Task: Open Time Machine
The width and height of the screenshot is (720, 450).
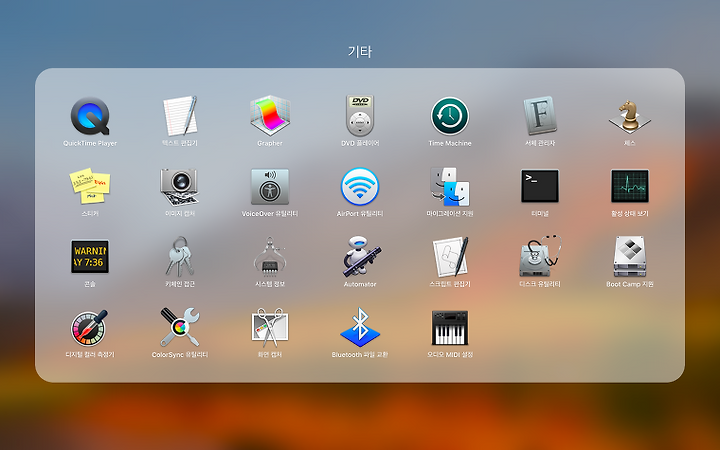Action: pos(450,116)
